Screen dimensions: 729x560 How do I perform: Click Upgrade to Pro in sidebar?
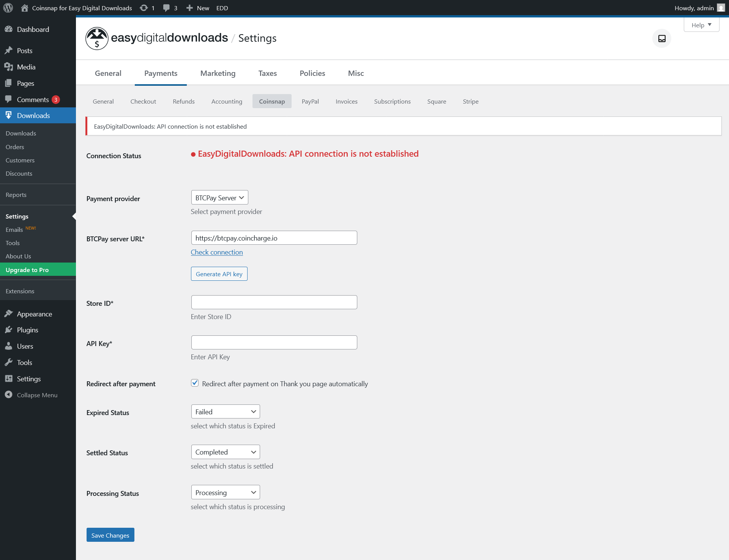point(38,270)
